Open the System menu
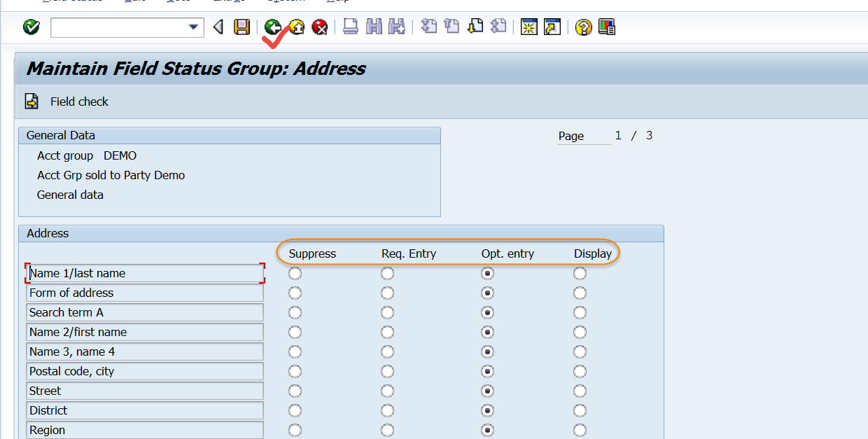Screen dimensions: 868x439 point(286,1)
